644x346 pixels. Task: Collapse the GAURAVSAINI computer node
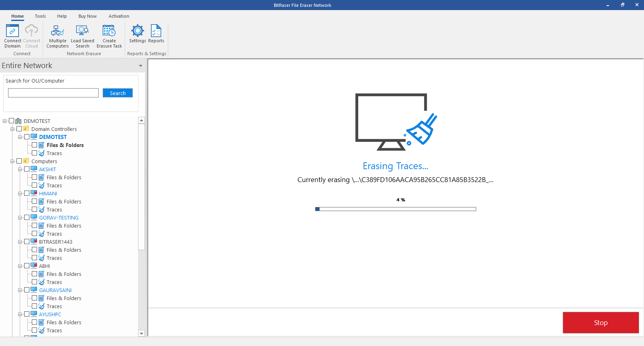pos(20,290)
